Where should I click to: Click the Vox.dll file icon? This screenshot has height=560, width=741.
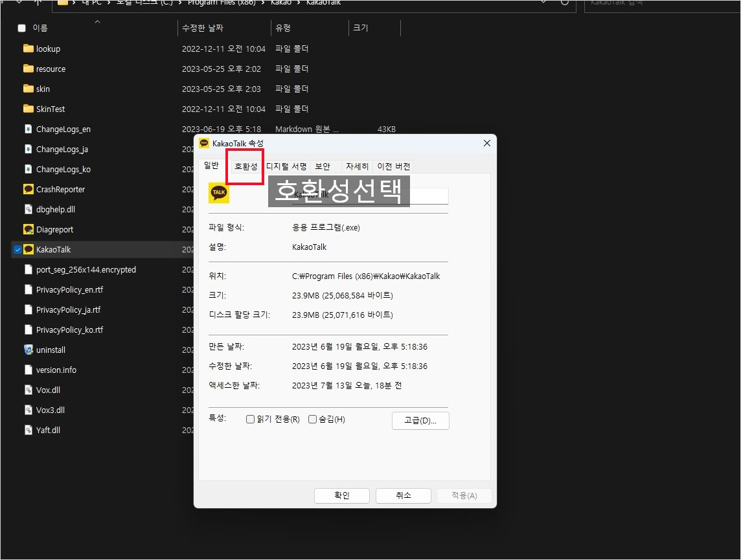click(x=28, y=390)
